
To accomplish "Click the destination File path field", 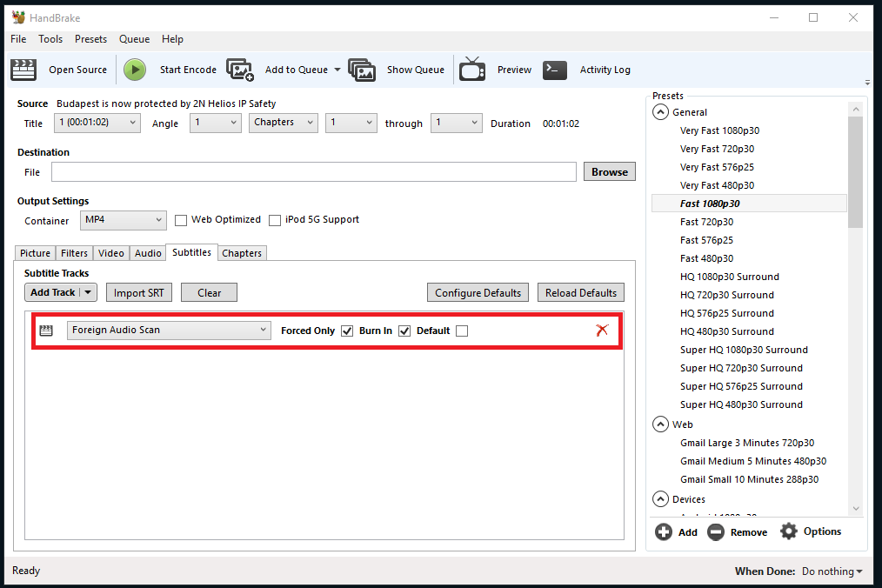I will pyautogui.click(x=313, y=172).
